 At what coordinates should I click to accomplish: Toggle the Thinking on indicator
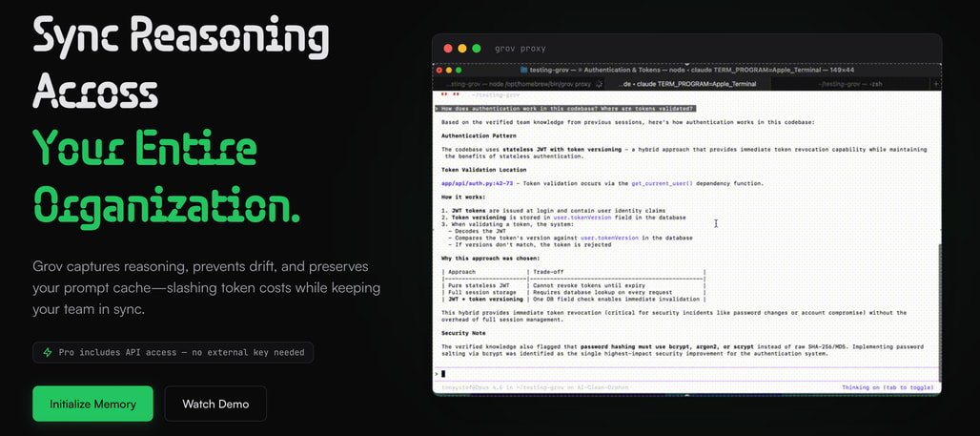click(888, 387)
